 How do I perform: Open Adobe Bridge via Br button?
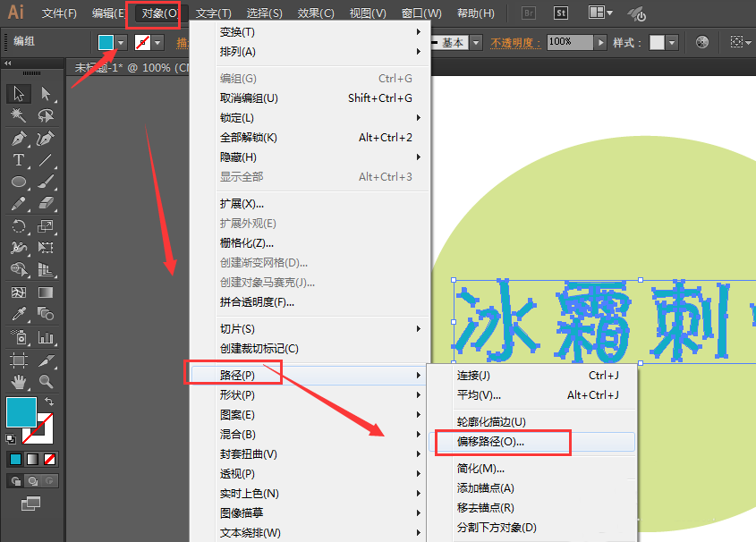point(529,13)
